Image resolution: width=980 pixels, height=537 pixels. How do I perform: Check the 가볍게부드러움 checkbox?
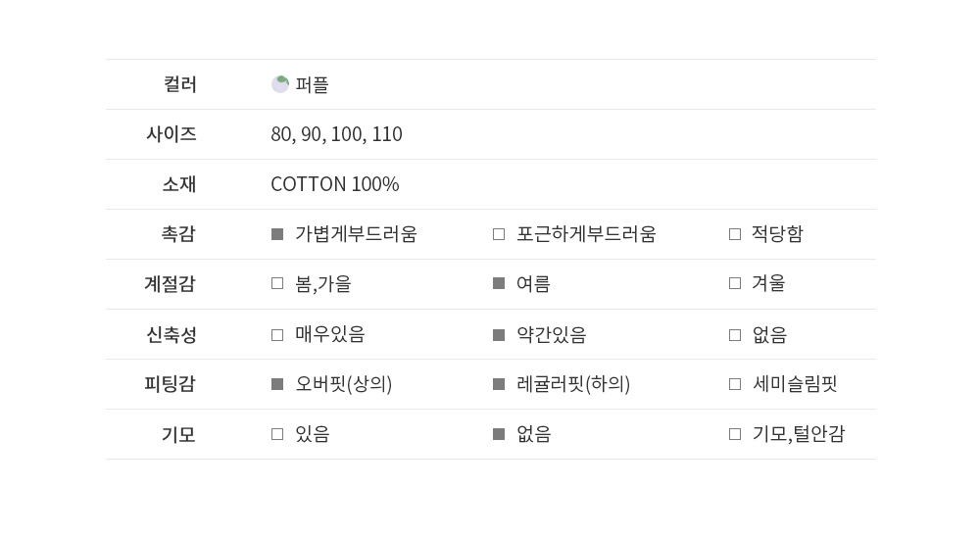click(x=277, y=234)
